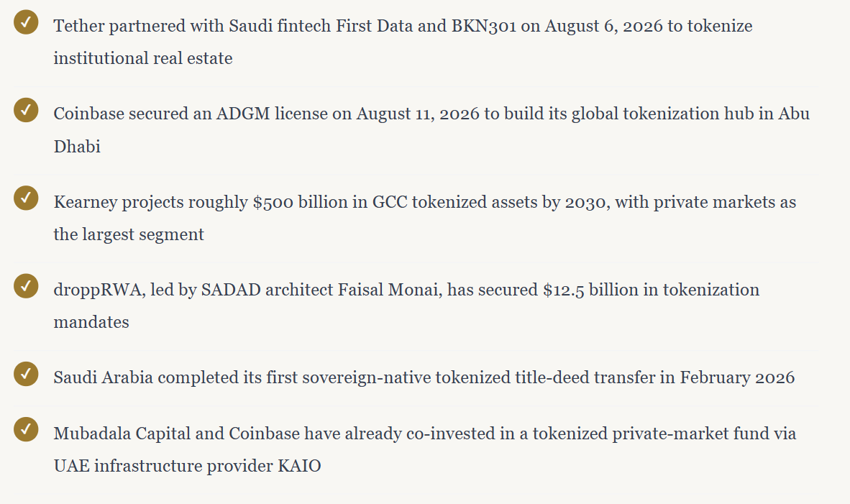Click the checkmark icon next to the droppRWA item
This screenshot has height=504, width=850.
26,286
